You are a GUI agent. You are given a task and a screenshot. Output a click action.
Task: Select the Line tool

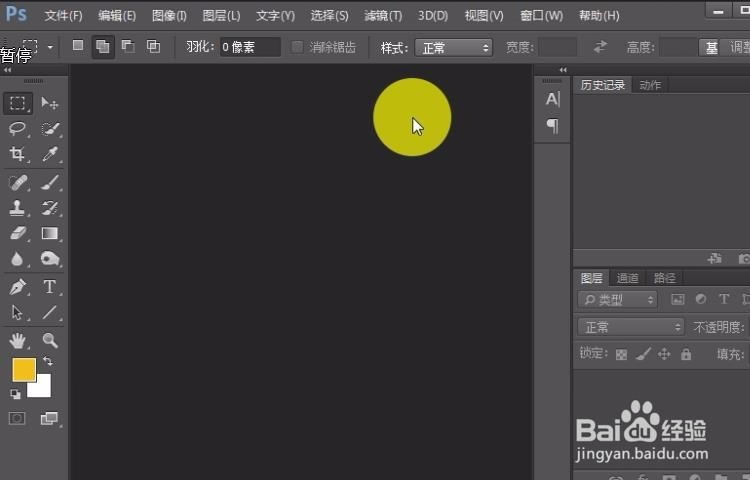tap(50, 313)
